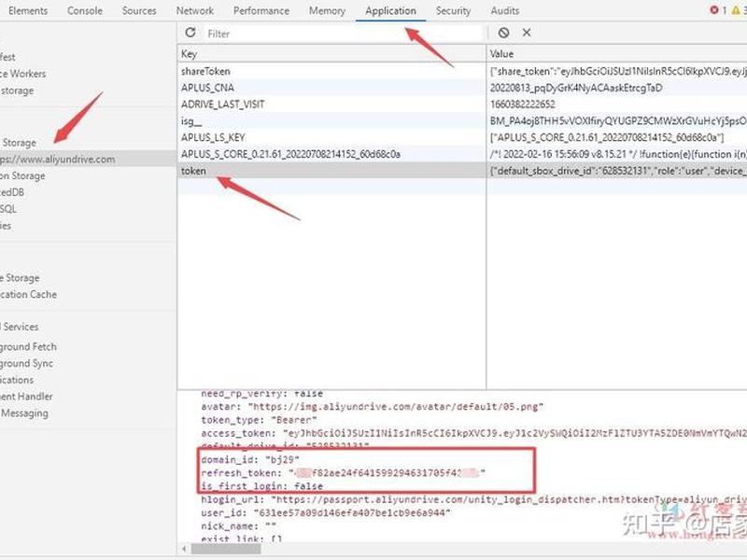Refresh the storage table
The width and height of the screenshot is (747, 560).
point(190,33)
